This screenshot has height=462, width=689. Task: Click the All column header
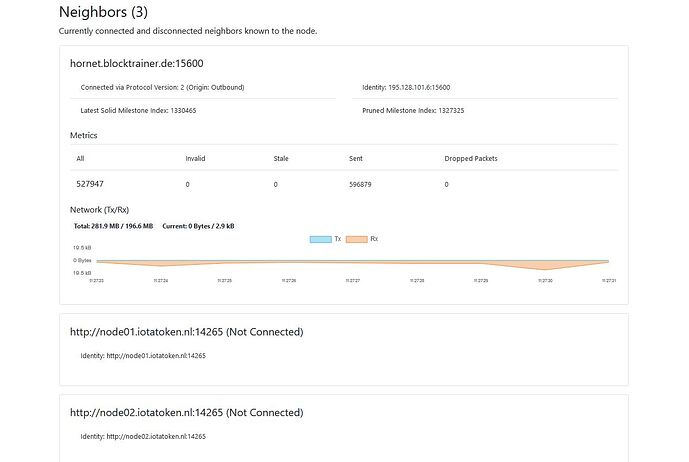click(x=80, y=159)
